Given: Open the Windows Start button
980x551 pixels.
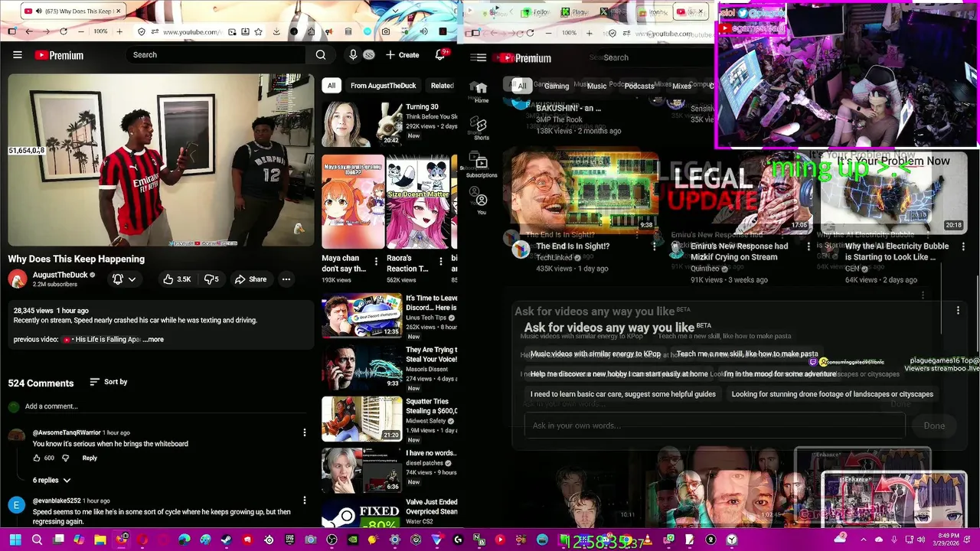Looking at the screenshot, I should tap(15, 540).
